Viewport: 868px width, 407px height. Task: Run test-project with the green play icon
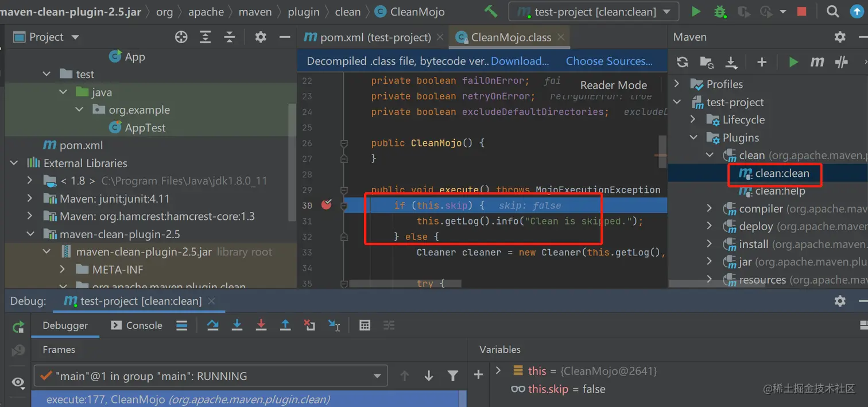[x=696, y=11]
